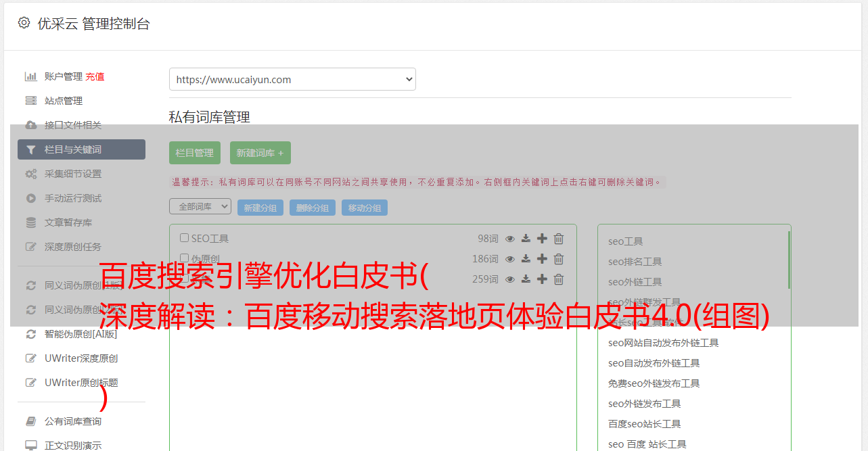Viewport: 868px width, 451px height.
Task: Open 公有词库查询 in the sidebar
Action: [73, 421]
